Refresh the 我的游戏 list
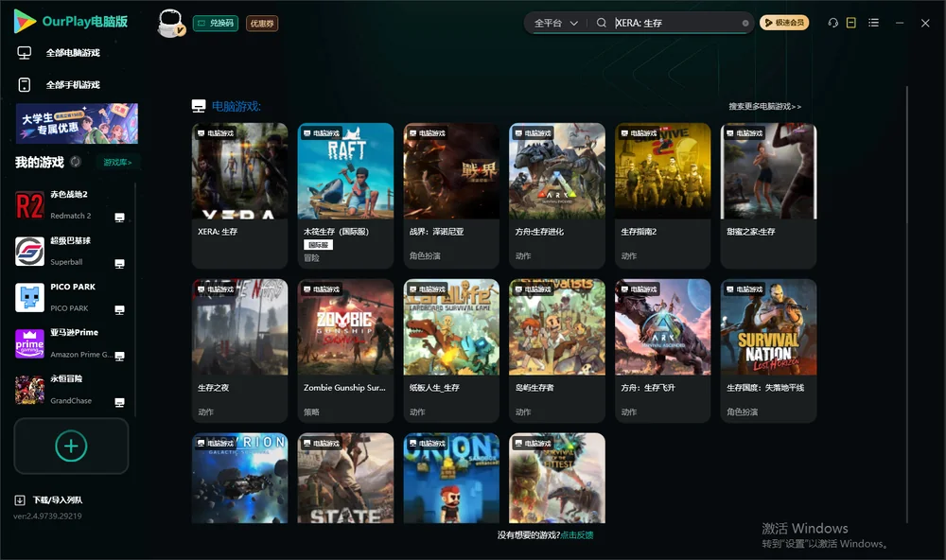 point(76,162)
